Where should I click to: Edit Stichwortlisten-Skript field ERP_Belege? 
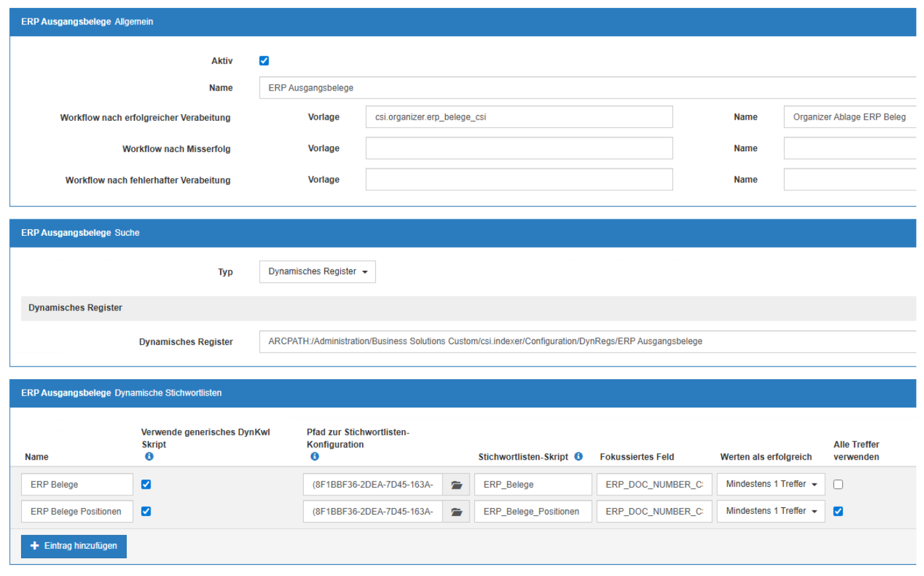[533, 485]
